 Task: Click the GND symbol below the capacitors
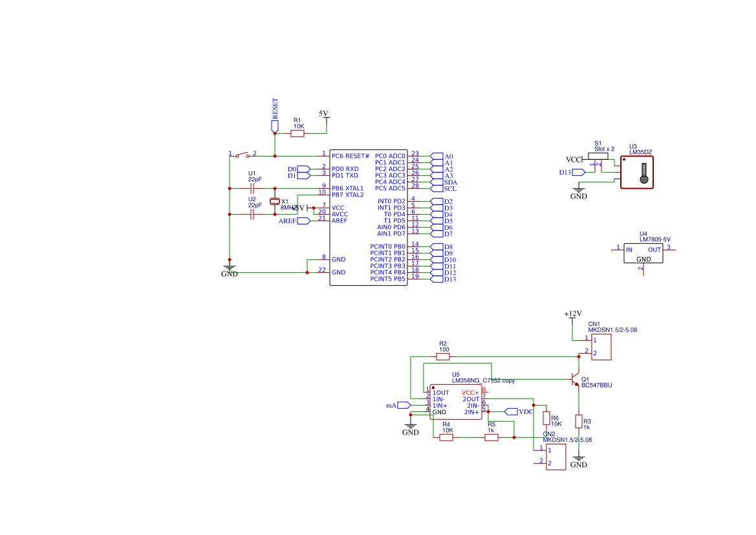[230, 270]
